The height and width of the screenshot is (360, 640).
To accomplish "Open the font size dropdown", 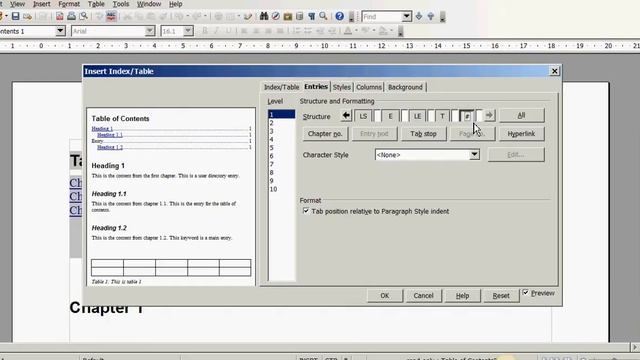I will [188, 31].
